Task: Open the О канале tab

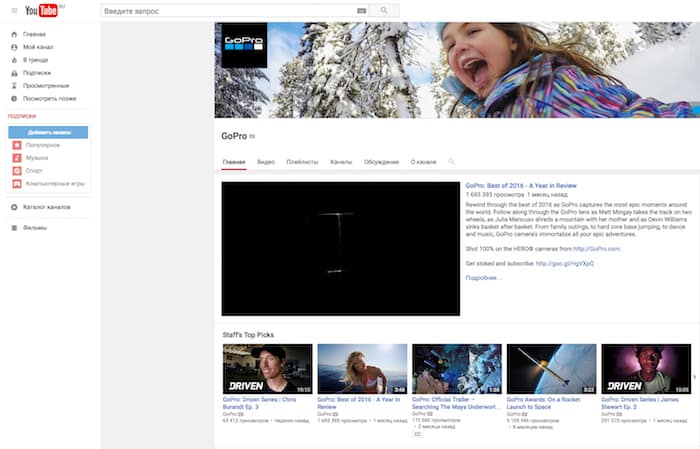Action: pyautogui.click(x=423, y=161)
